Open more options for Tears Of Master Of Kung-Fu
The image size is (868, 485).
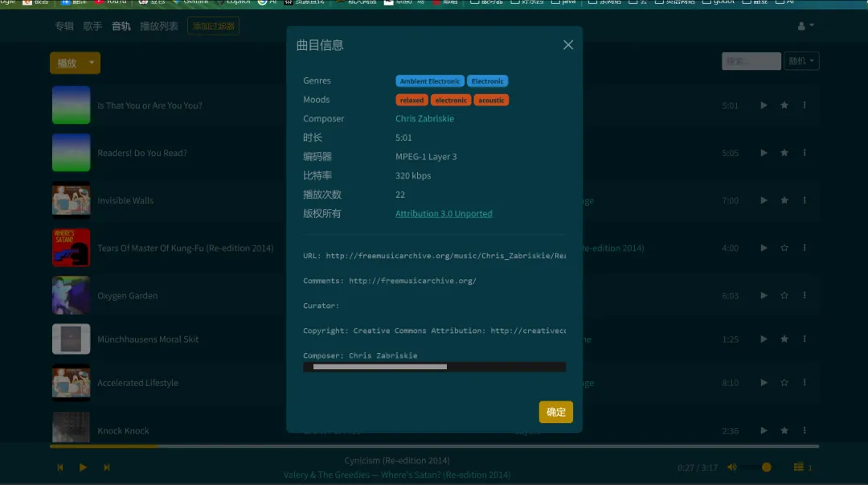click(805, 248)
